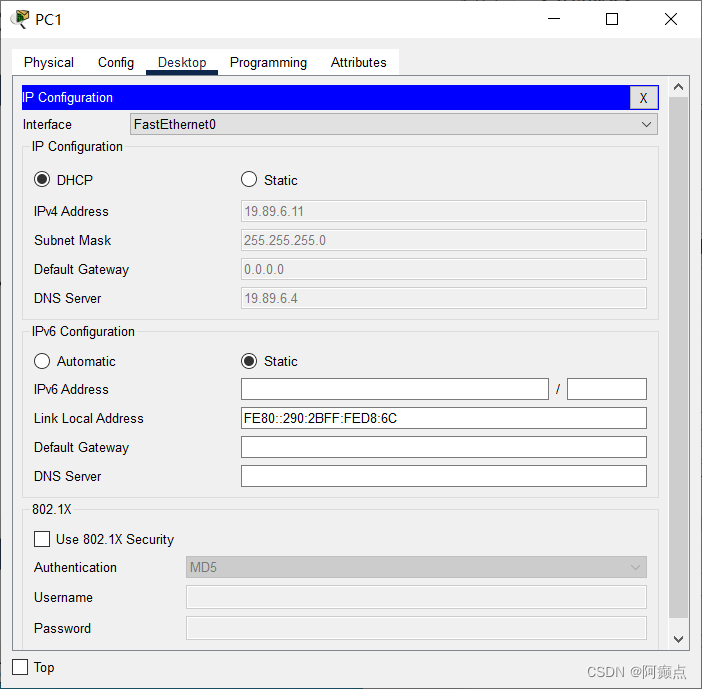
Task: Select Automatic IPv6 configuration
Action: point(42,361)
